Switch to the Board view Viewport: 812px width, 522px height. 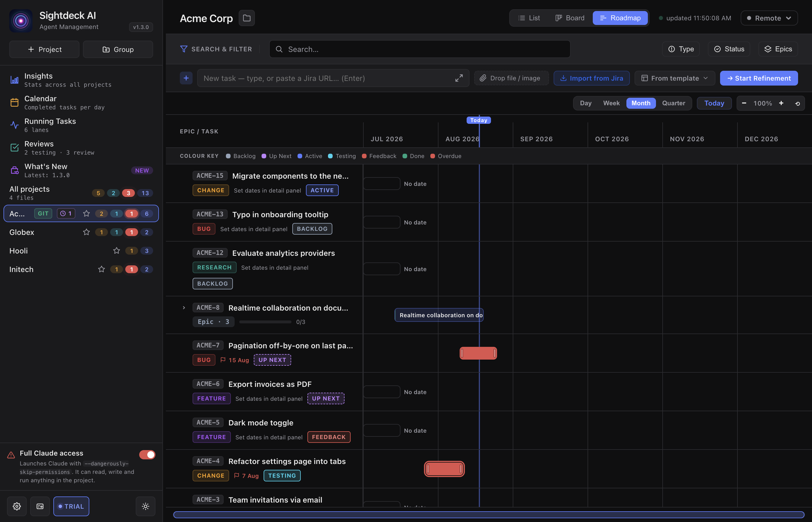(x=570, y=18)
